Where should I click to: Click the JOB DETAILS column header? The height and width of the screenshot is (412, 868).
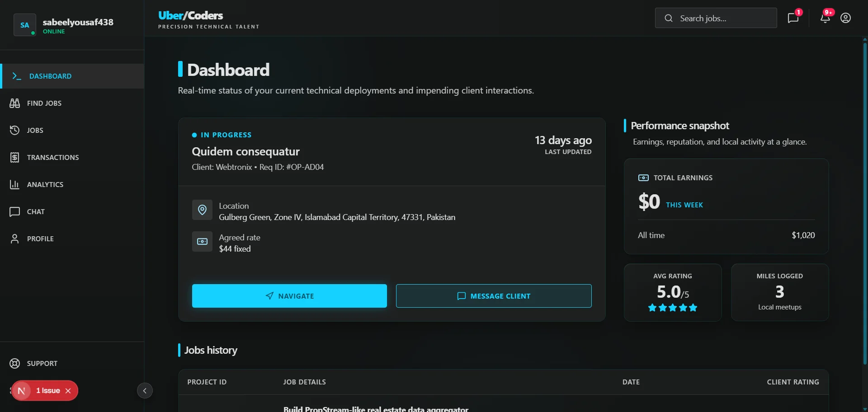305,382
